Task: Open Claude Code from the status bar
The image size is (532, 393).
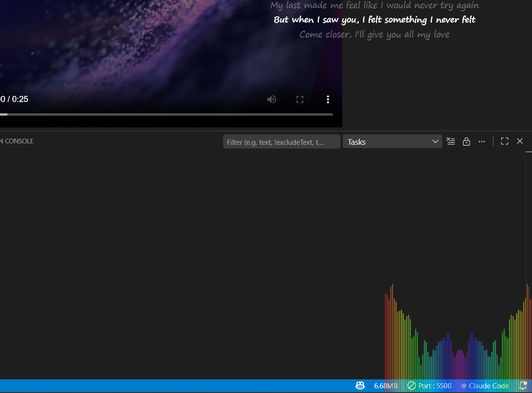Action: [x=485, y=386]
